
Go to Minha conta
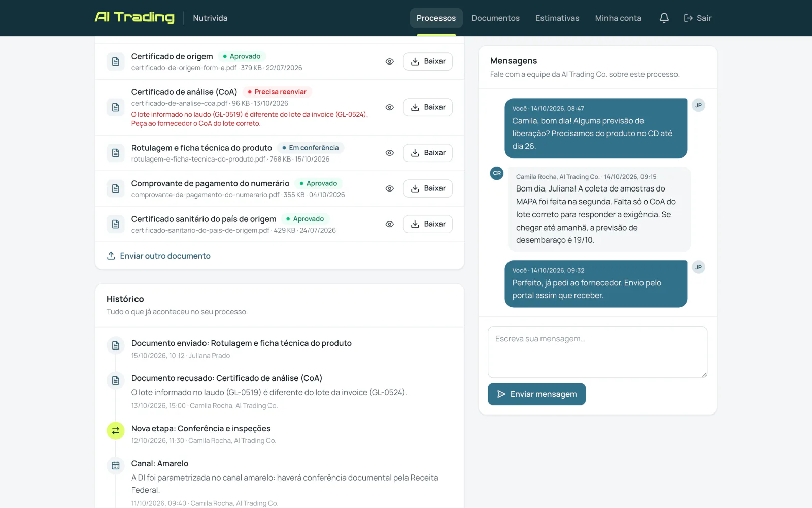[618, 18]
